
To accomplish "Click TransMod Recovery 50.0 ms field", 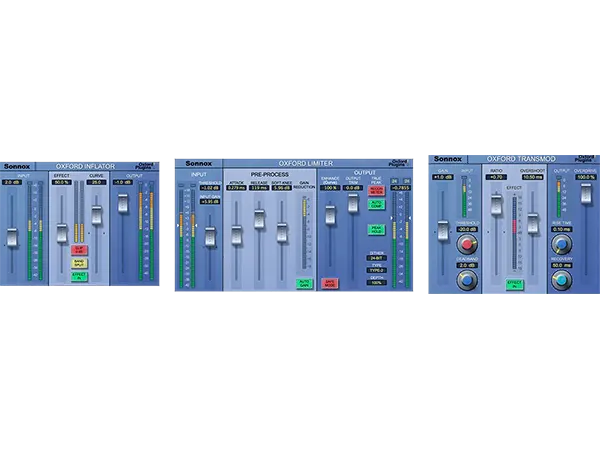I will click(561, 265).
